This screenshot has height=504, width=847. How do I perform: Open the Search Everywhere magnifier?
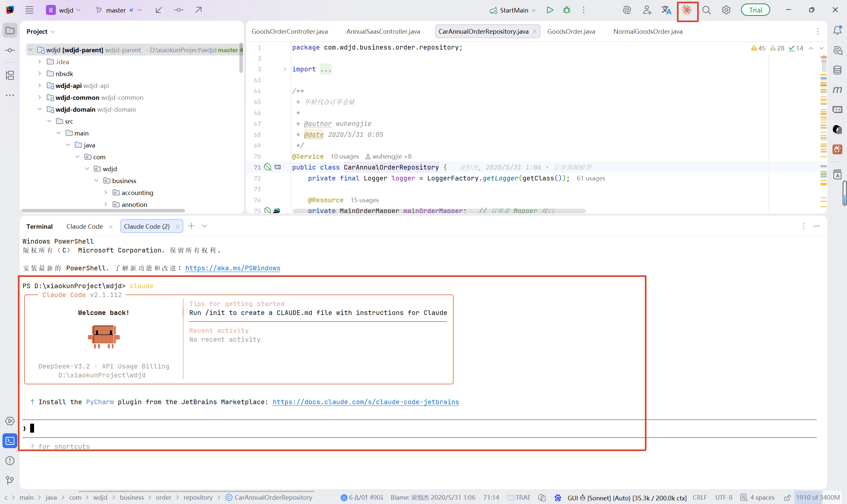(x=707, y=10)
